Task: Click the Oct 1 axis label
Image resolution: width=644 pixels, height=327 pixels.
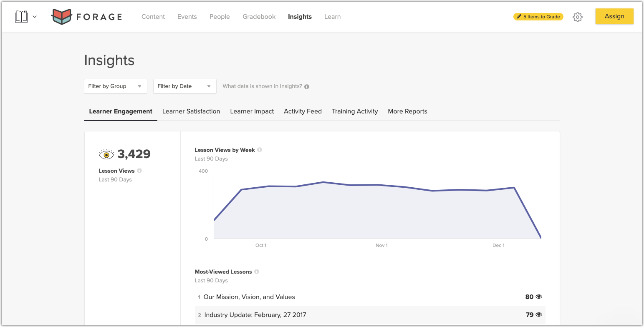Action: [x=261, y=245]
